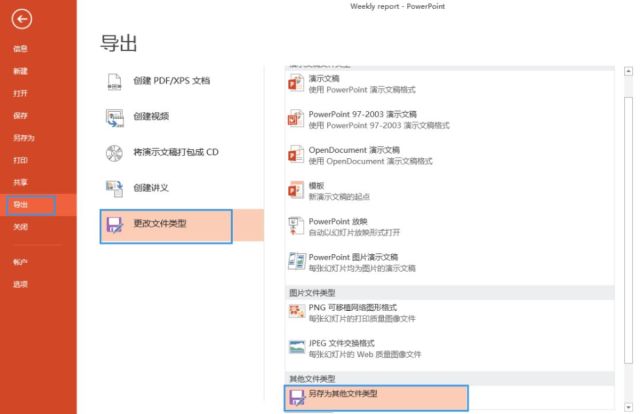Choose the 创建视频 (Create Video) option
This screenshot has height=414, width=640.
pyautogui.click(x=182, y=117)
